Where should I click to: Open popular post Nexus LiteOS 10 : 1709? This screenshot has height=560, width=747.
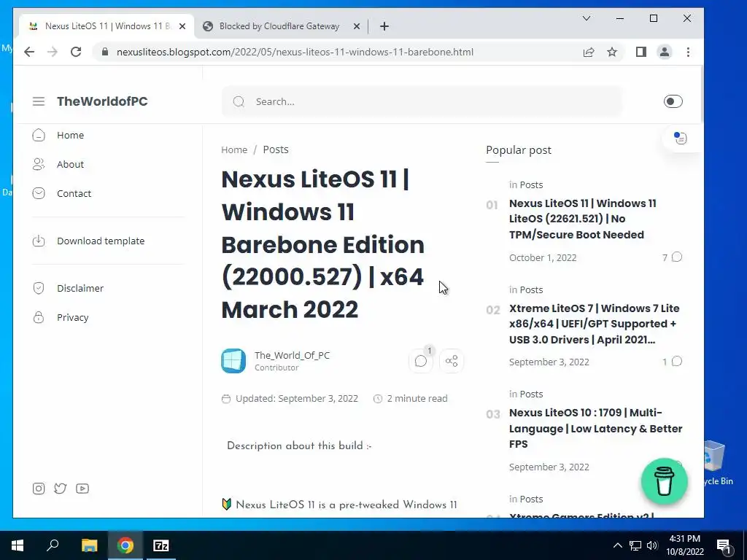pos(595,428)
